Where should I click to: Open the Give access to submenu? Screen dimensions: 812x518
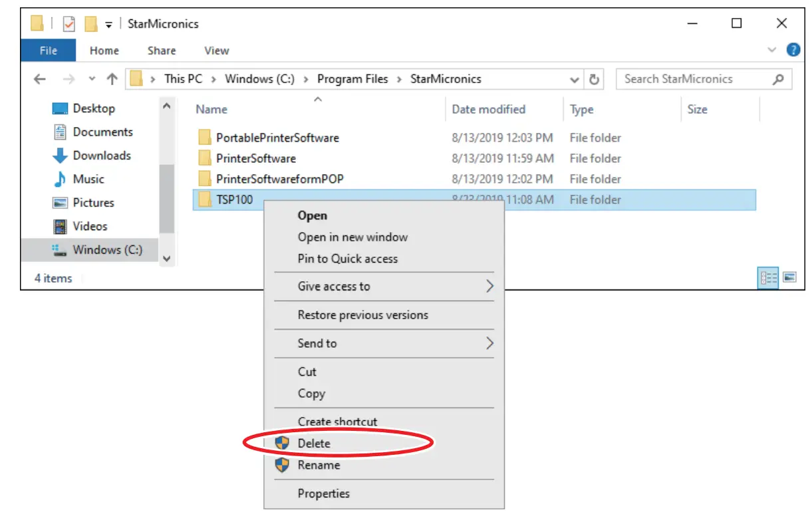pyautogui.click(x=384, y=286)
